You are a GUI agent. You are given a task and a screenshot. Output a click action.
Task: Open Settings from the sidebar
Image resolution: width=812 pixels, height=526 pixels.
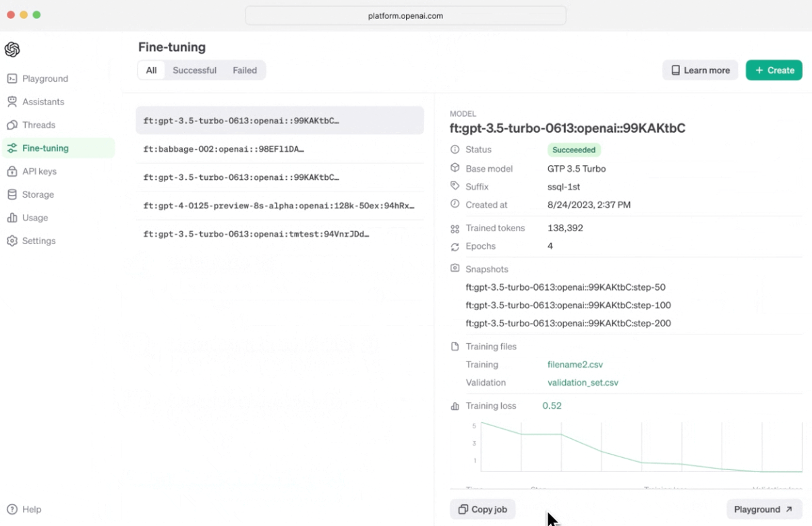tap(38, 241)
